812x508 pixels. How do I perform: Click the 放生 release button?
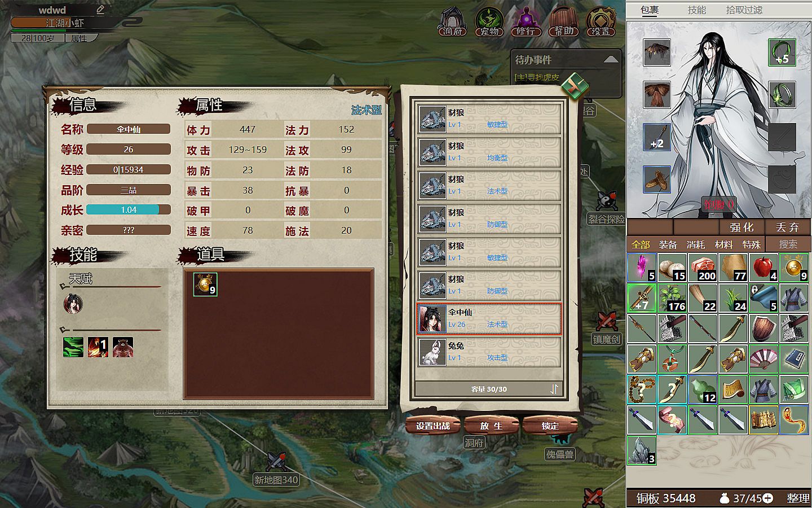491,426
